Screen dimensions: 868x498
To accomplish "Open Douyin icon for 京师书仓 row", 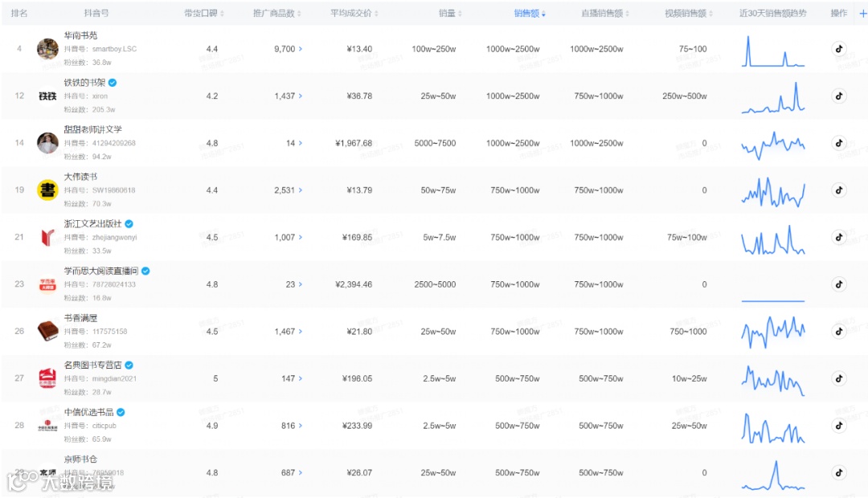I will coord(838,472).
